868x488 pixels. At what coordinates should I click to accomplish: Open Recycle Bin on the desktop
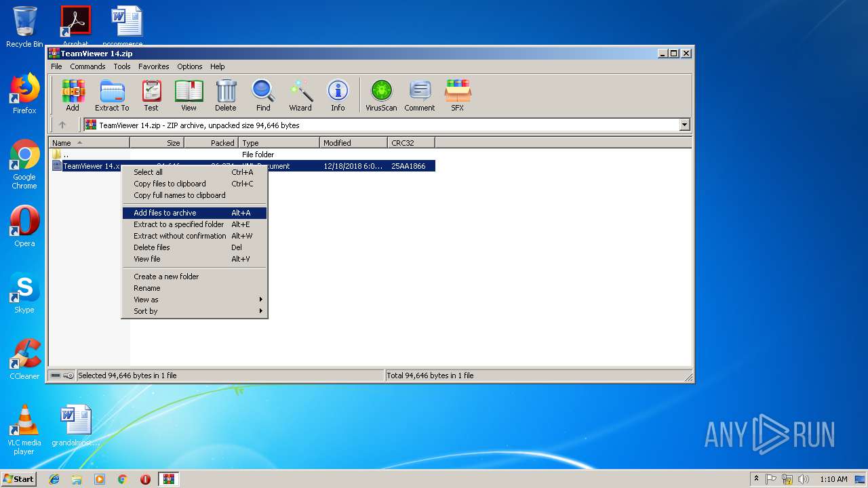[24, 27]
